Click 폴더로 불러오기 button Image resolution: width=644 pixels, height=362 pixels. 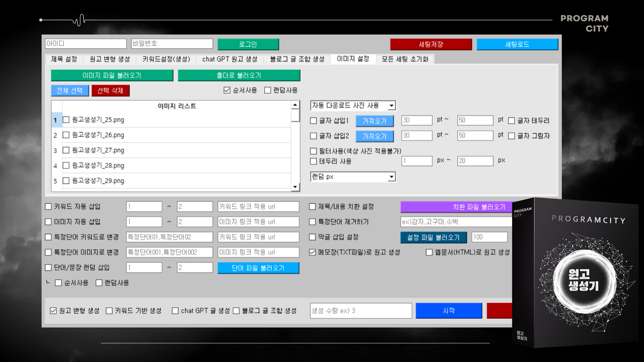239,75
